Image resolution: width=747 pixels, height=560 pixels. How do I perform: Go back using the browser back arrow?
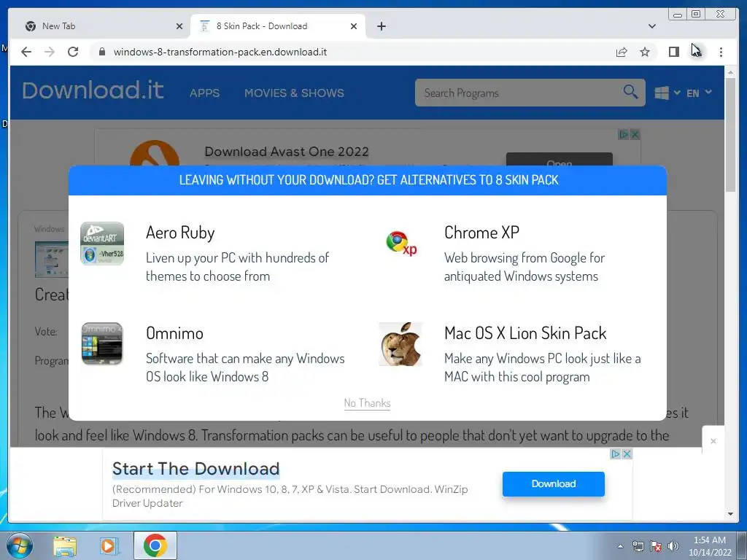[x=26, y=52]
